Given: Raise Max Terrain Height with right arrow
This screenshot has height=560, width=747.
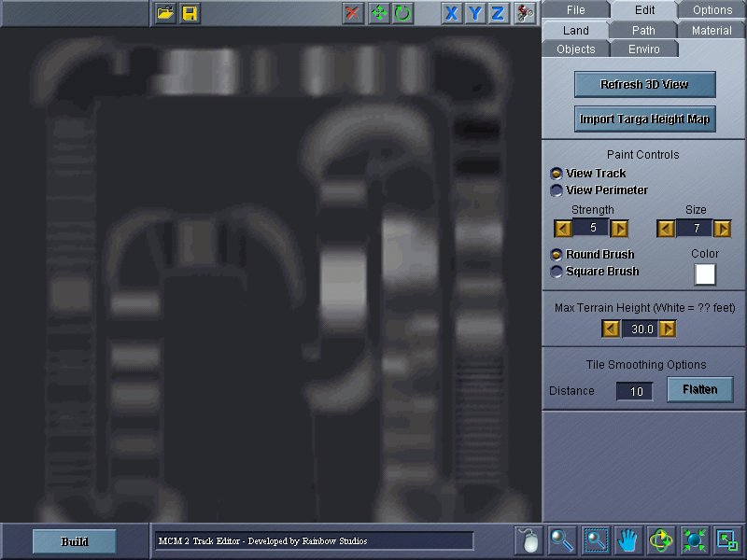Looking at the screenshot, I should [x=667, y=329].
